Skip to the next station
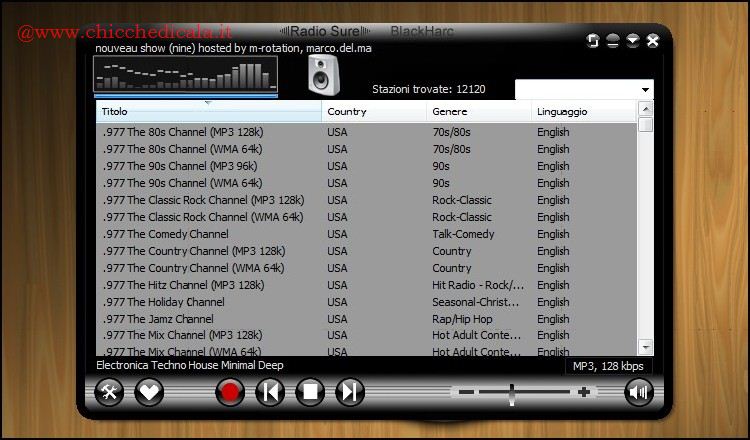Image resolution: width=750 pixels, height=440 pixels. tap(349, 392)
